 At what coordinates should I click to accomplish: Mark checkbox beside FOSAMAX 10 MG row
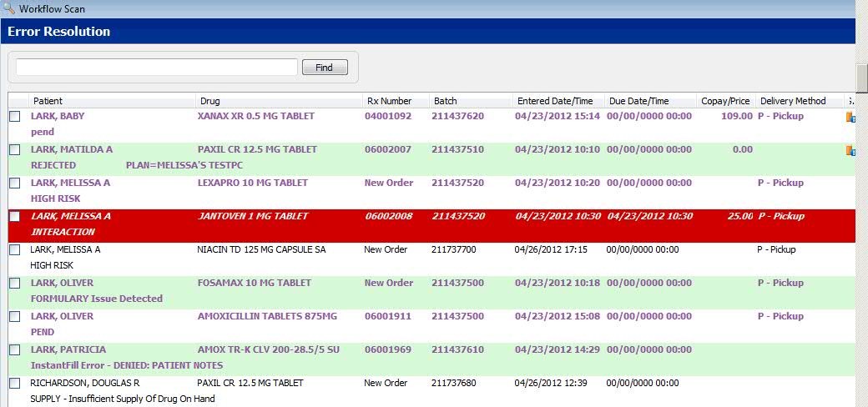[x=15, y=284]
